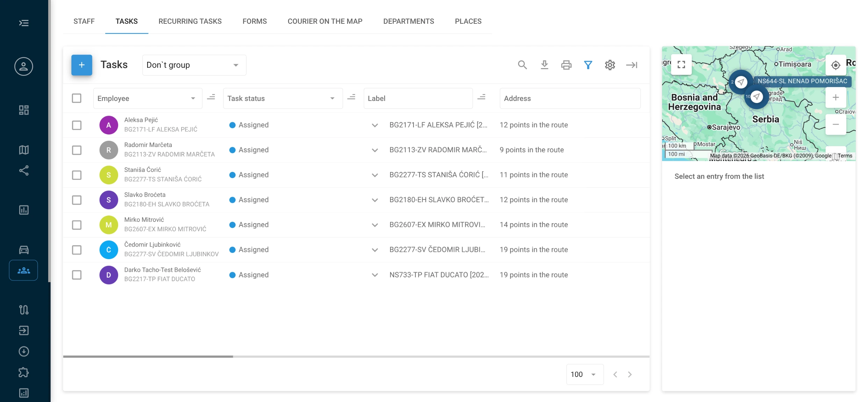868x402 pixels.
Task: Check the Aleksa Pejić row checkbox
Action: [x=77, y=125]
